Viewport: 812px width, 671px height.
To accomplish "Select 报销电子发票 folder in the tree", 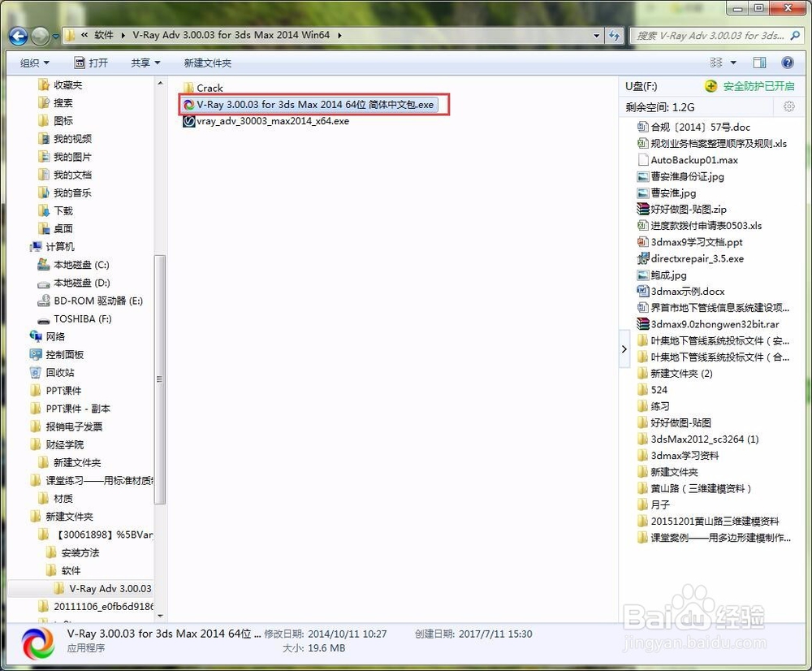I will [66, 426].
